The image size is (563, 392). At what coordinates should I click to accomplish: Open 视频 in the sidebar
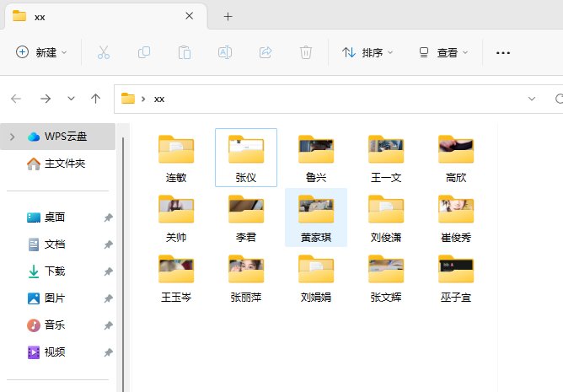pos(57,352)
